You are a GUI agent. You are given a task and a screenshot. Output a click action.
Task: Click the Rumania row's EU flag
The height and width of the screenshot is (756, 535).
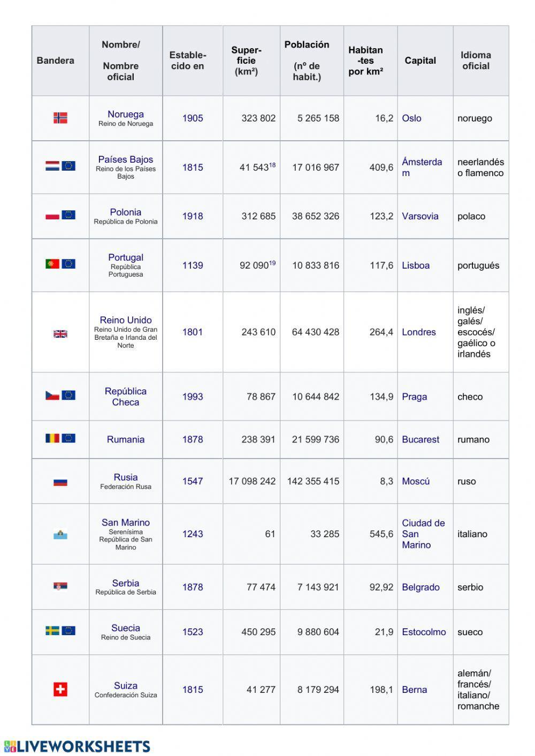[x=68, y=438]
